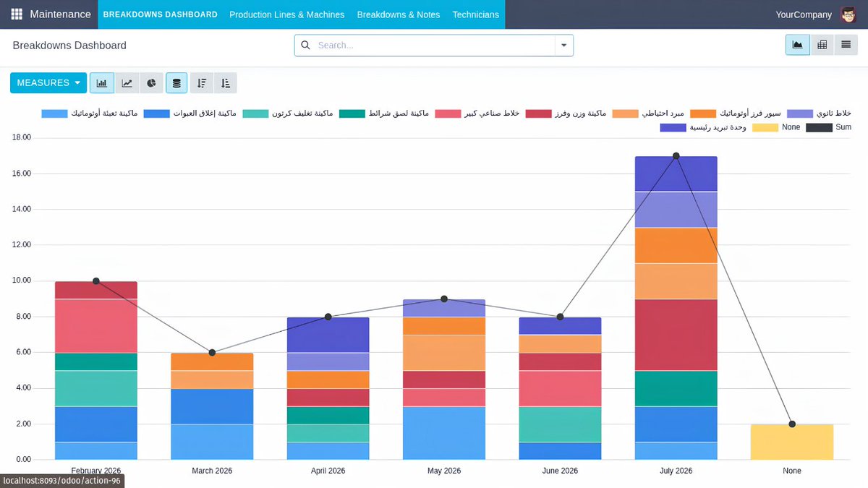Click the Sum data point on None bar
The width and height of the screenshot is (868, 488).
pyautogui.click(x=792, y=424)
